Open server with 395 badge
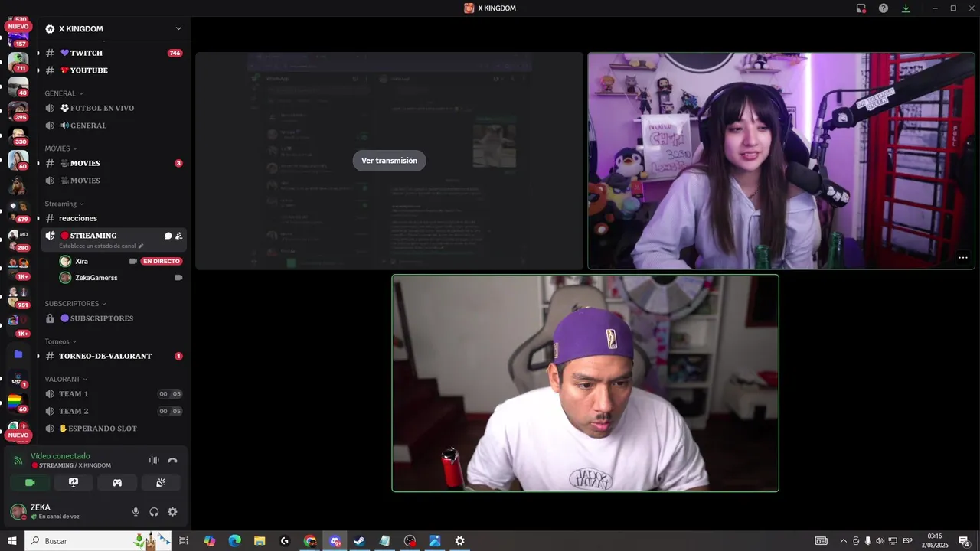The height and width of the screenshot is (551, 980). pyautogui.click(x=18, y=111)
